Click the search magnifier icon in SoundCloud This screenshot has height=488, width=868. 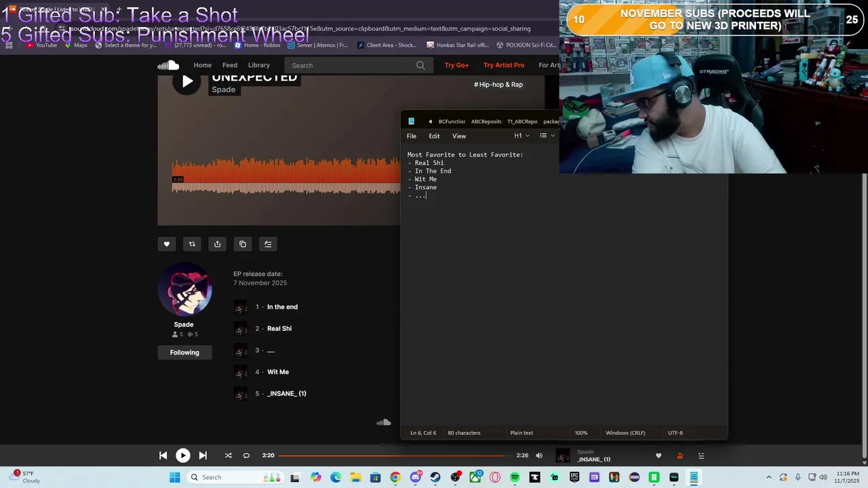(420, 65)
